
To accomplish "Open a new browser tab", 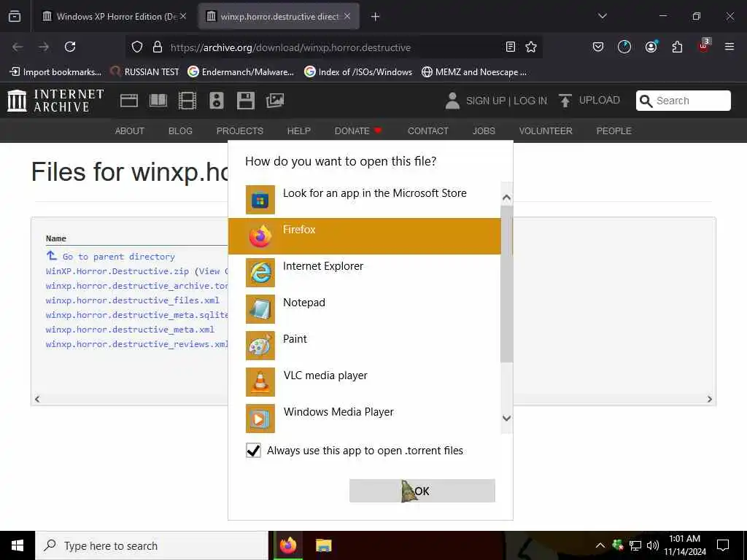I will (376, 17).
